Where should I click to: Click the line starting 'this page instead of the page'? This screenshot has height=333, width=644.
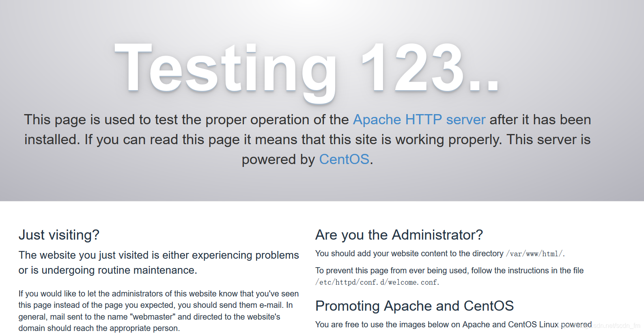pos(155,305)
